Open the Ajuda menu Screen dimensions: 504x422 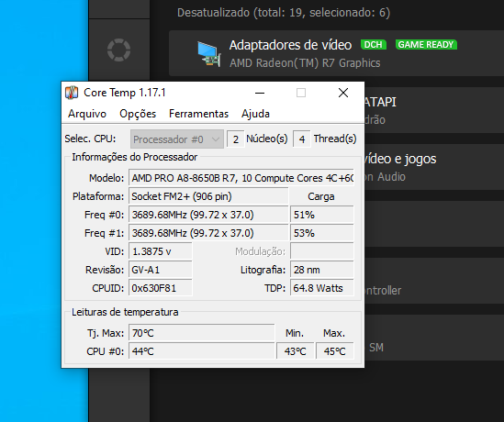coord(255,114)
